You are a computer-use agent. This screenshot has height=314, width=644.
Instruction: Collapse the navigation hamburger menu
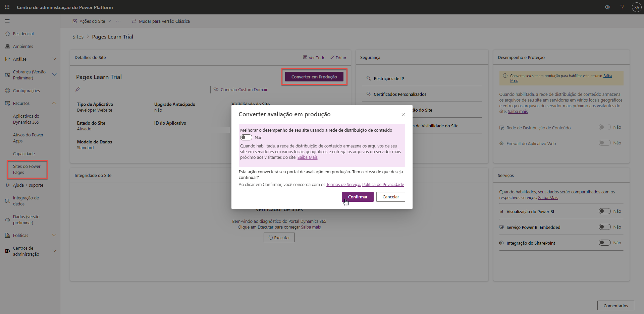7,21
